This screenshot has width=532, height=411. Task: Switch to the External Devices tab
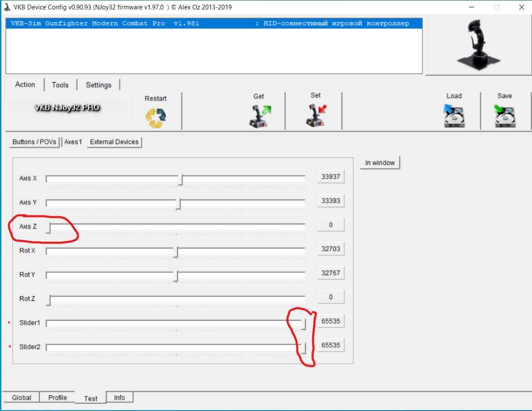[x=114, y=142]
